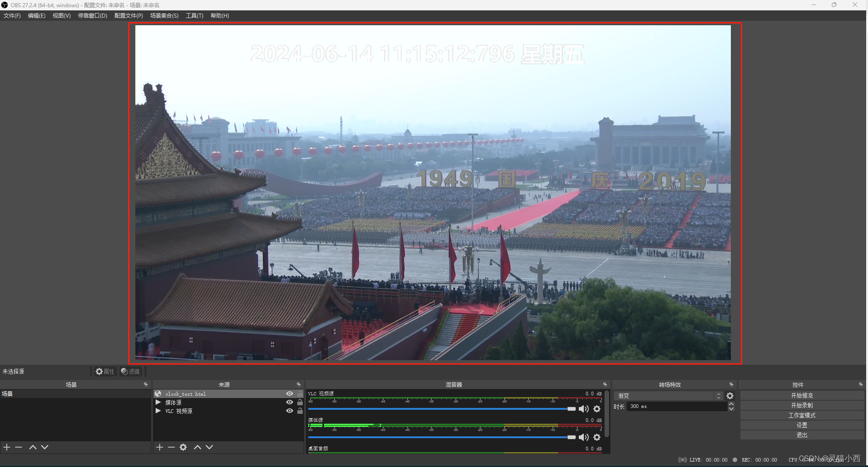Pop out the 转场特效 dock panel

point(731,385)
